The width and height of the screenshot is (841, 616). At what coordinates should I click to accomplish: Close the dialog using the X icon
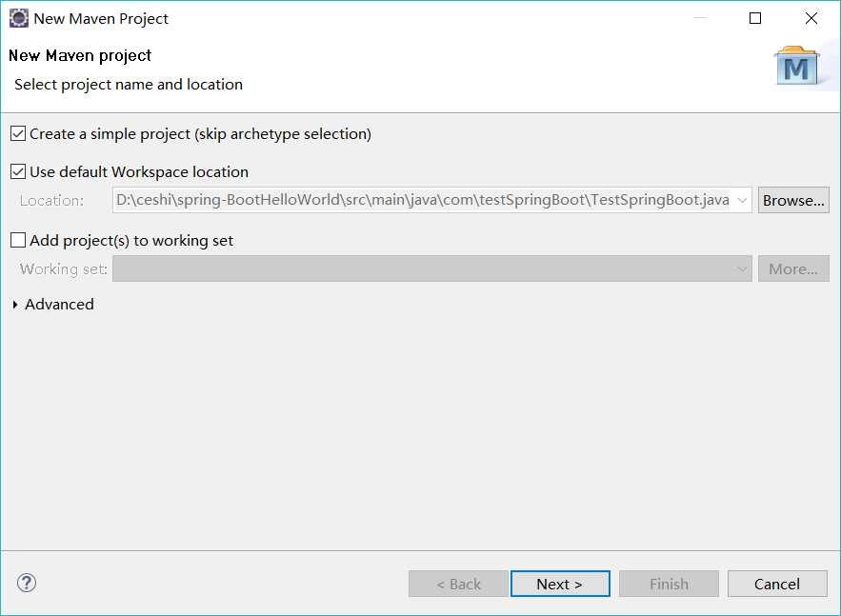point(811,18)
